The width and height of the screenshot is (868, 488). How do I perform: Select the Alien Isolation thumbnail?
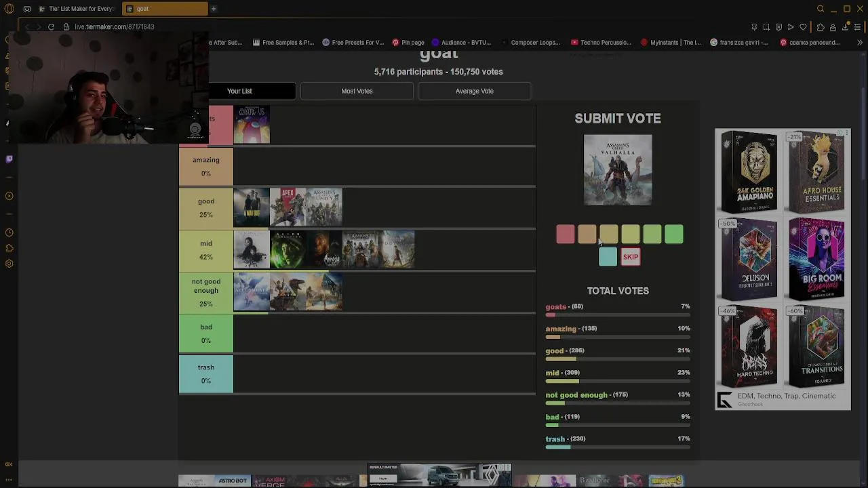pyautogui.click(x=288, y=249)
